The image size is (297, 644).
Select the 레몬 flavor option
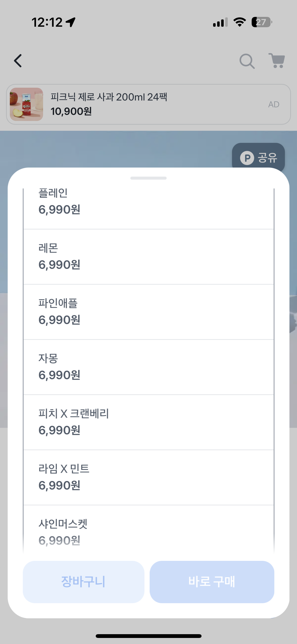(148, 256)
